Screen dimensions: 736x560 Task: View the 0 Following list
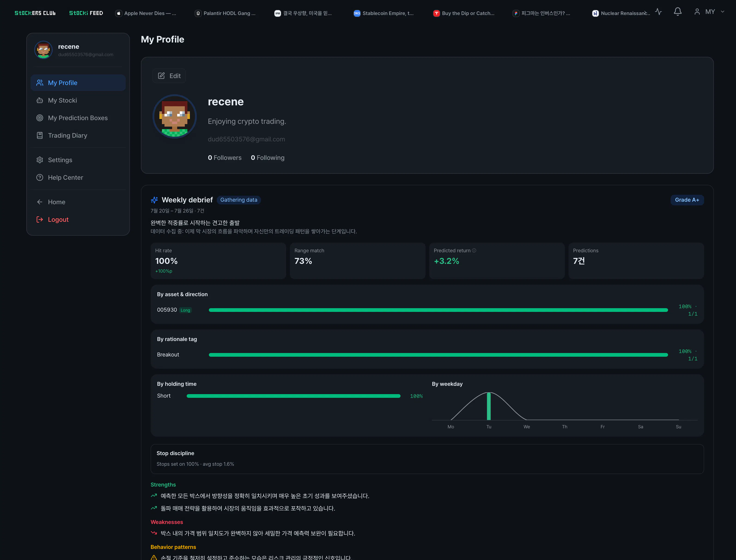[x=268, y=158]
